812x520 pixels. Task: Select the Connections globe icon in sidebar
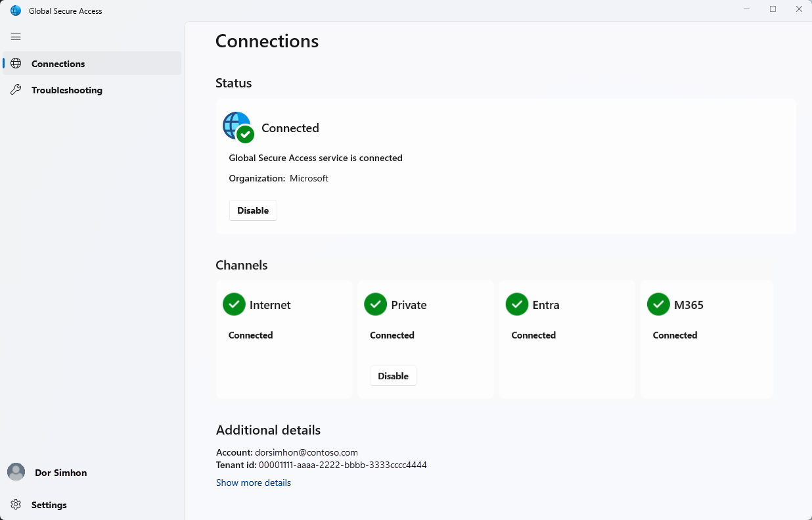coord(17,63)
